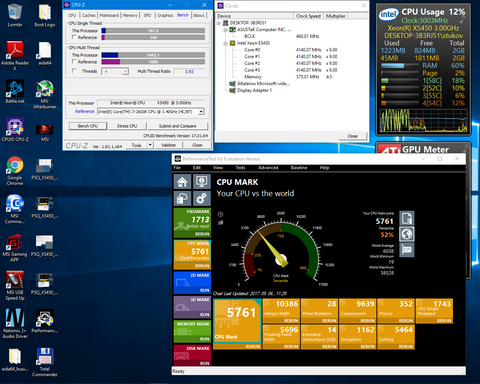Open the CPUID CPU-Z desktop shortcut
Image resolution: width=480 pixels, height=384 pixels.
tap(15, 130)
